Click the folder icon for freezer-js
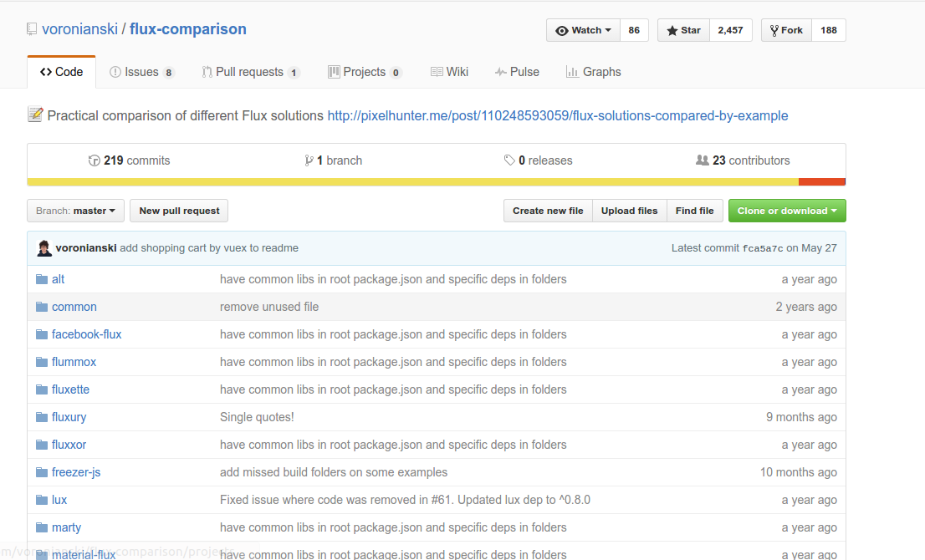The width and height of the screenshot is (925, 560). pos(41,472)
